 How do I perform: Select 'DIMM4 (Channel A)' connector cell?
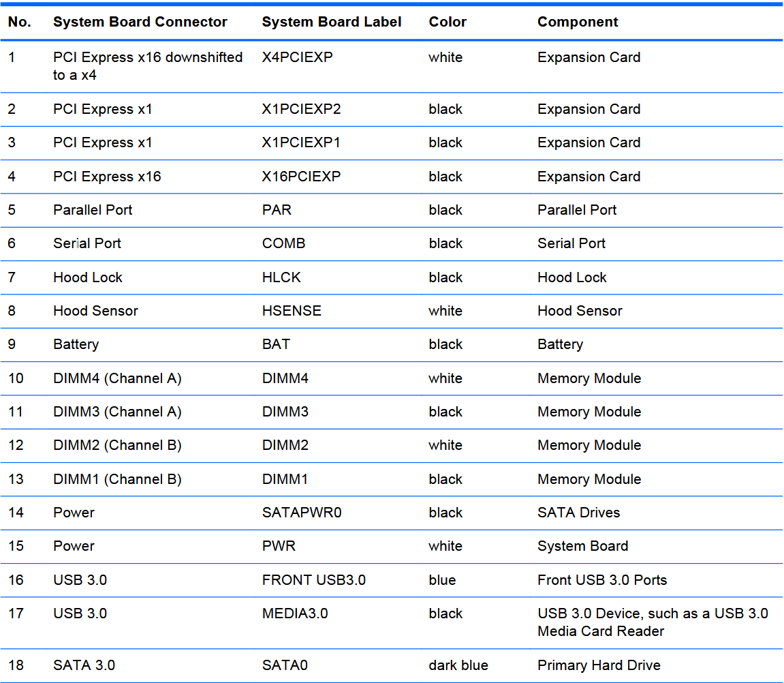(118, 379)
